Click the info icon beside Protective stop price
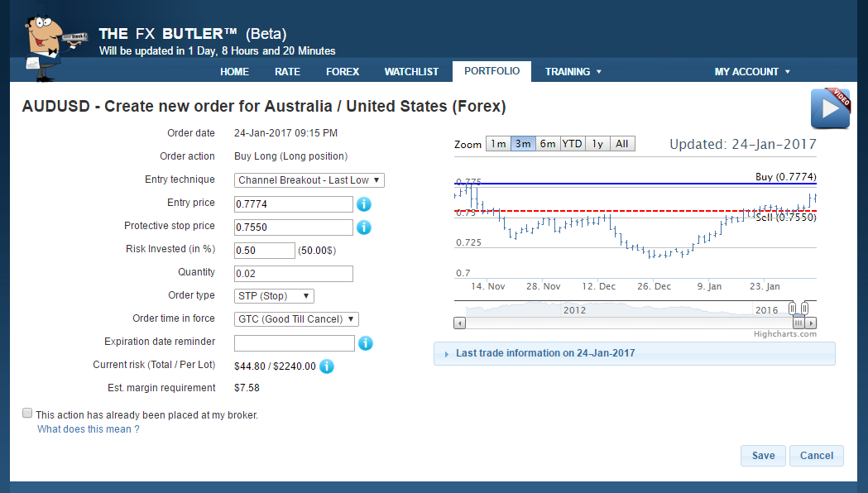This screenshot has height=493, width=868. (364, 227)
